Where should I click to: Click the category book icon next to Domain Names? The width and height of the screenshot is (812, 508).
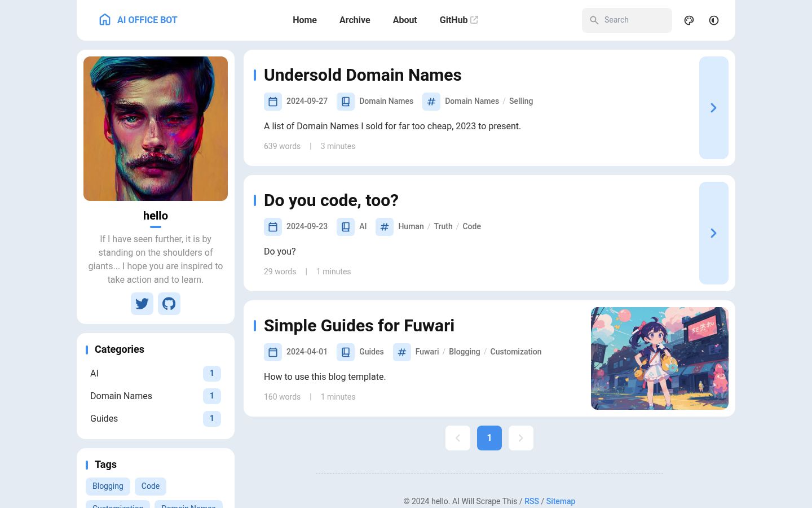pyautogui.click(x=346, y=102)
